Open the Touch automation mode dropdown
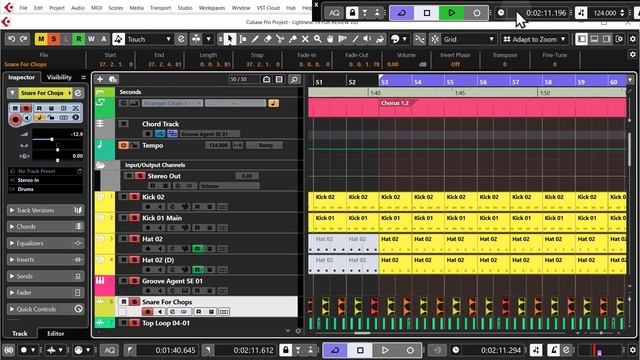This screenshot has height=360, width=640. tap(149, 39)
